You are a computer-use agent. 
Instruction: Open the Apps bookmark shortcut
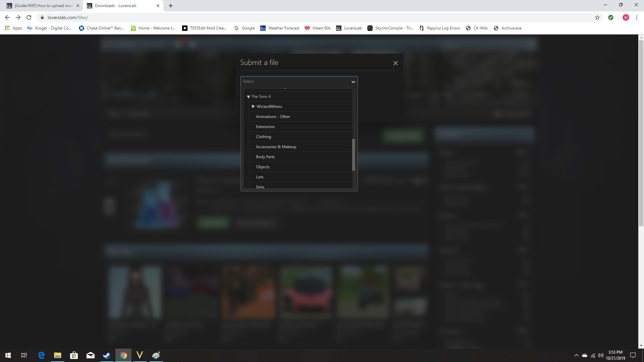pyautogui.click(x=13, y=28)
